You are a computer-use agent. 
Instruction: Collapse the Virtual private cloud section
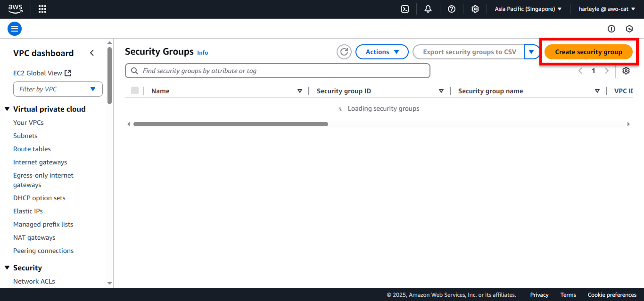(x=7, y=109)
